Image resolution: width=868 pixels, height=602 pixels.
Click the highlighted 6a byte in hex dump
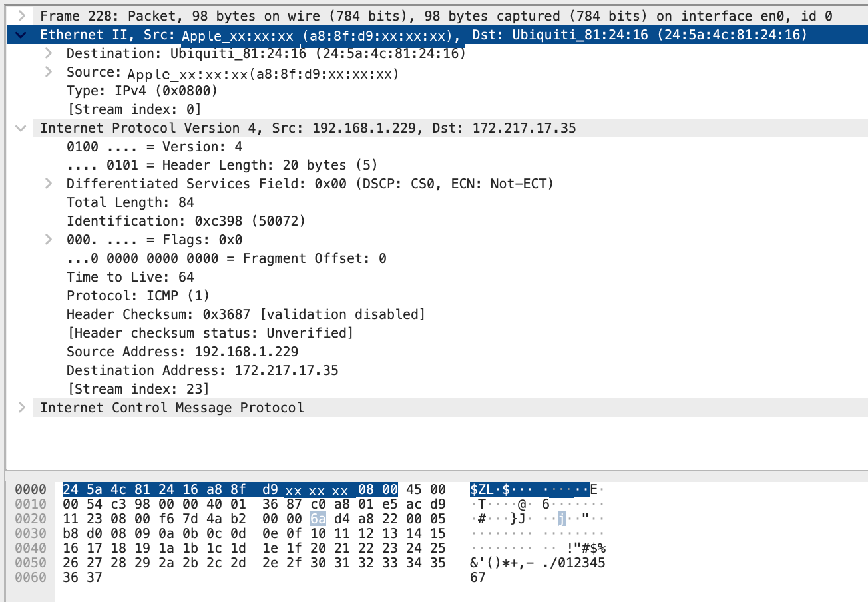[318, 519]
